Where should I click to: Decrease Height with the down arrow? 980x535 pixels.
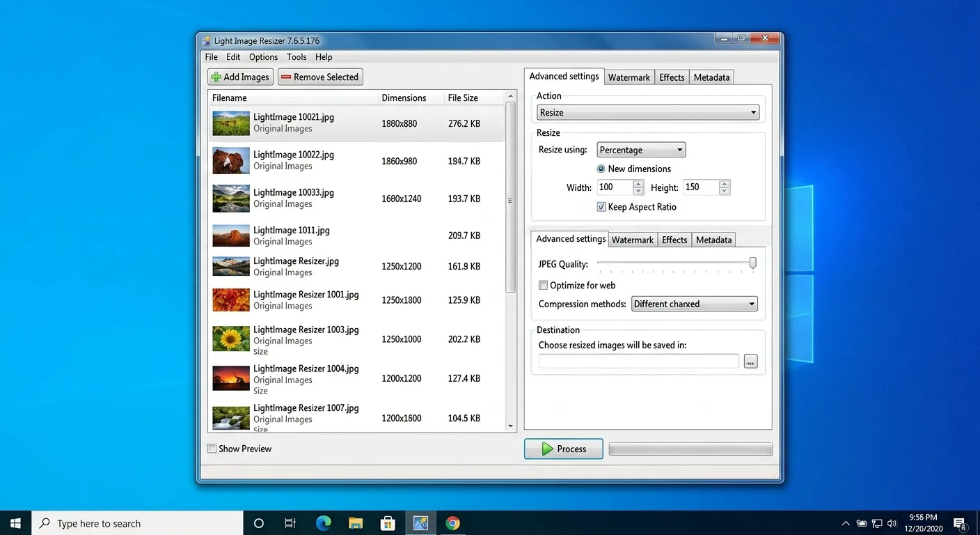tap(725, 191)
